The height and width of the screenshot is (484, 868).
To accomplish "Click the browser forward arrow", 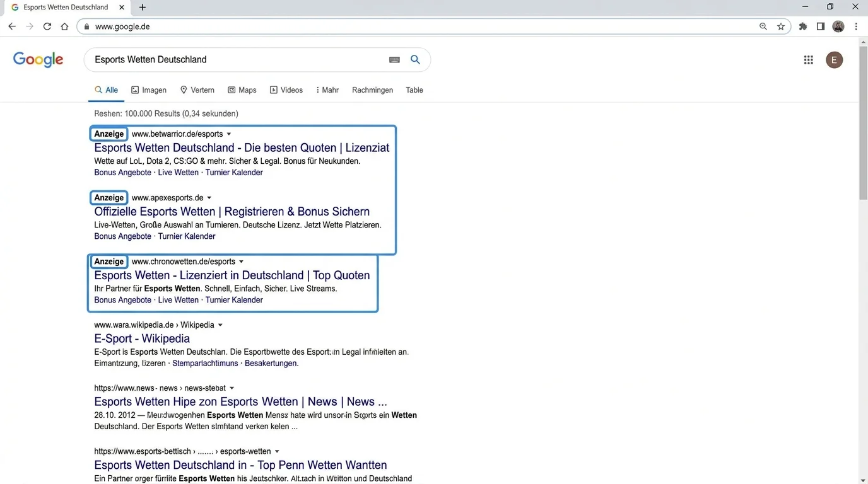I will coord(30,26).
